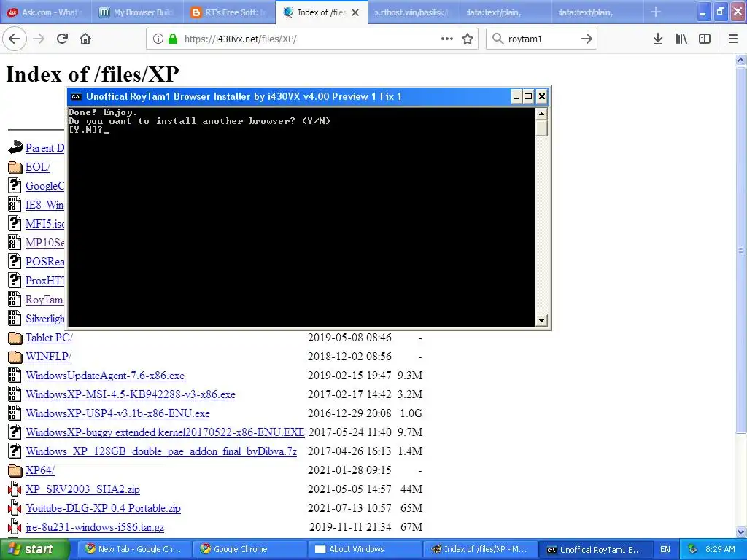Click the WindowsUpdateAgent binary file icon
This screenshot has width=747, height=560.
[x=15, y=376]
